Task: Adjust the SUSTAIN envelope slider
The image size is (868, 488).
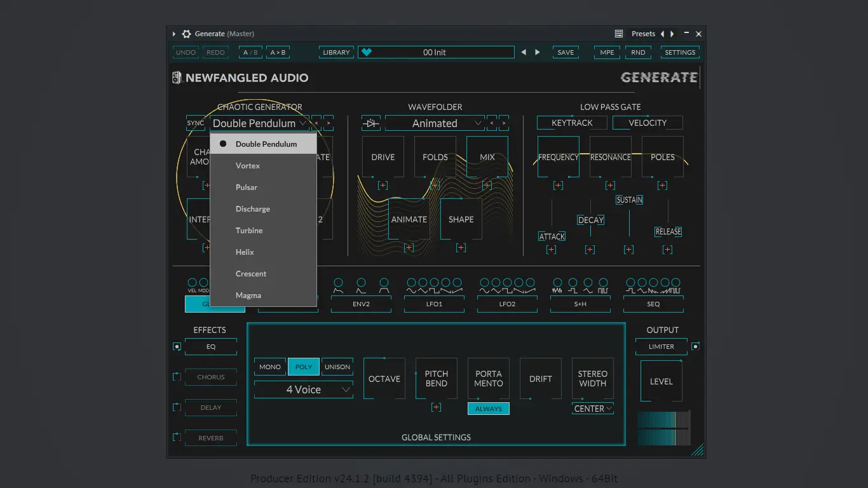Action: tap(629, 200)
